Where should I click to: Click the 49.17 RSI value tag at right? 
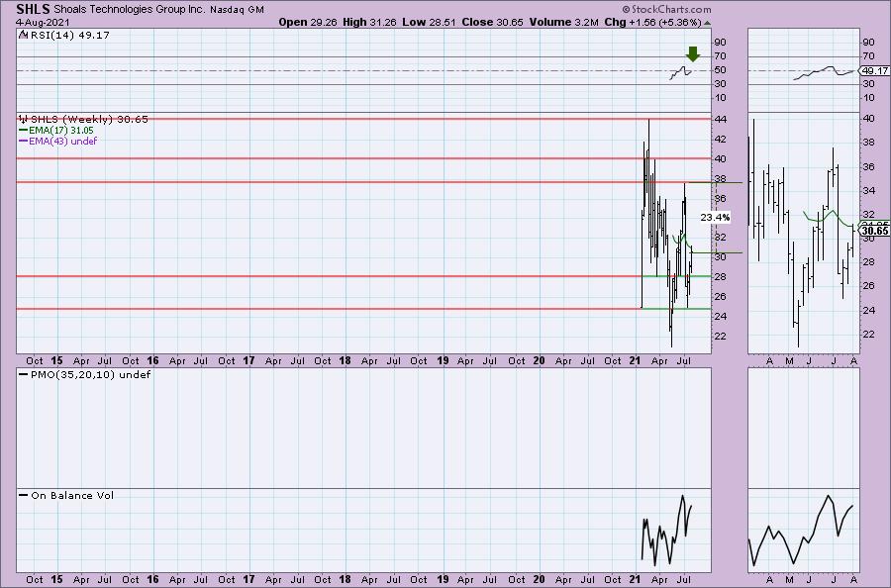pyautogui.click(x=874, y=71)
